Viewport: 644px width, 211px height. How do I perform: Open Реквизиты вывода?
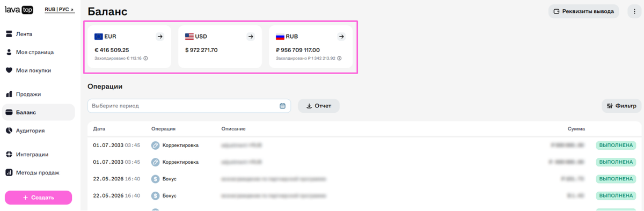tap(583, 11)
